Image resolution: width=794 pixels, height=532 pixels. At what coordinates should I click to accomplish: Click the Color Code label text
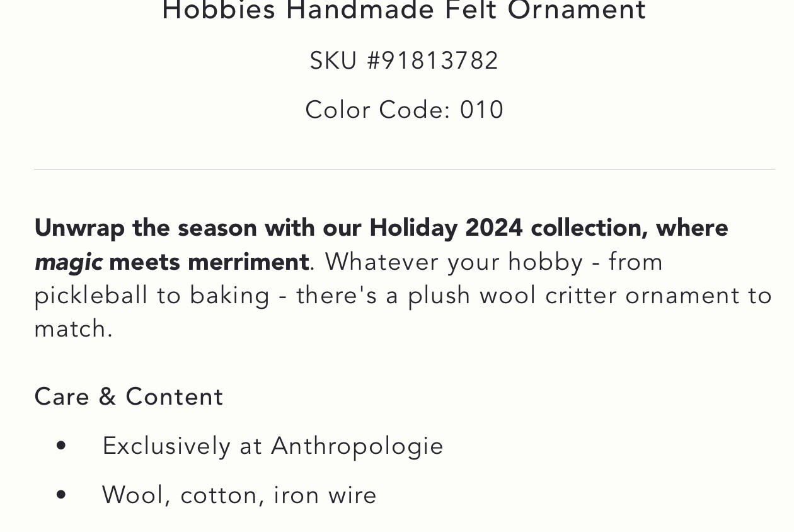[378, 110]
